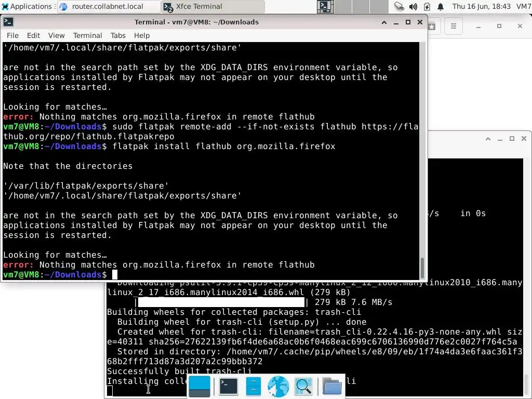
Task: Click the sha256 hash line in background terminal
Action: (312, 342)
